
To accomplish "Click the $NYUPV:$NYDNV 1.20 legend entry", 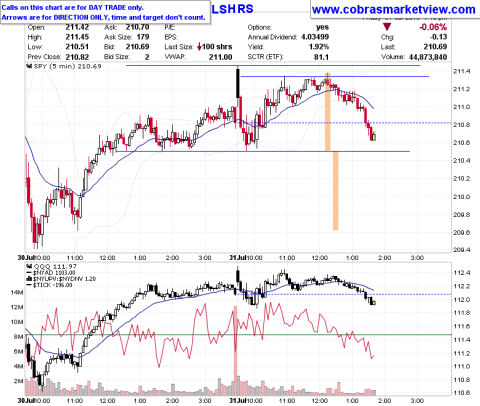I will pos(64,279).
